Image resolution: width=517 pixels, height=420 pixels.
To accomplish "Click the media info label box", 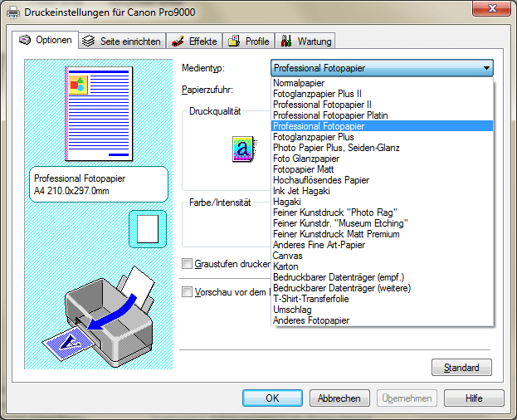I will pos(99,184).
